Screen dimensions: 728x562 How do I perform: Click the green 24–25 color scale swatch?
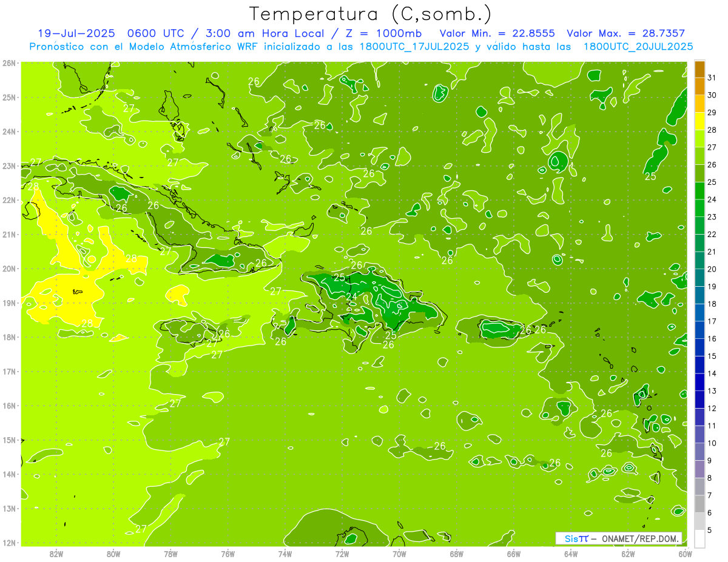[699, 190]
